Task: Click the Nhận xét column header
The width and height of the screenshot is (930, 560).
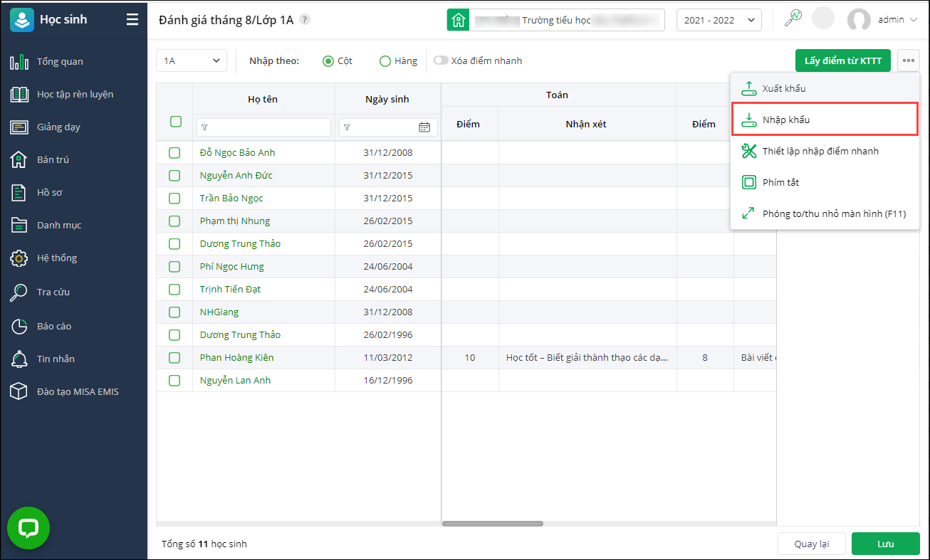Action: click(586, 124)
